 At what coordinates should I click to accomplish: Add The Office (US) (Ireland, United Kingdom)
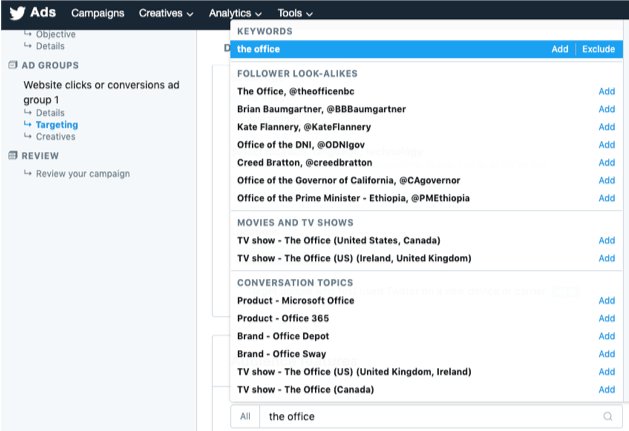[x=607, y=258]
